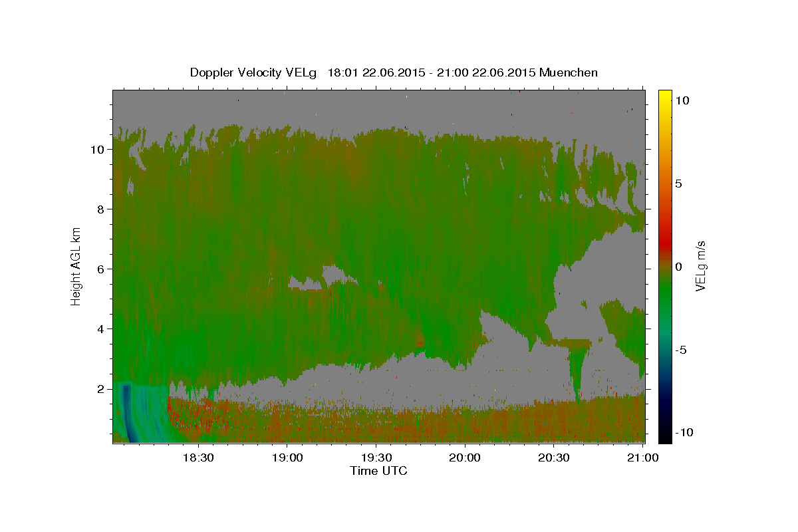This screenshot has width=798, height=532.
Task: Click the blue strong-downdraft patch near 18:05
Action: click(127, 412)
